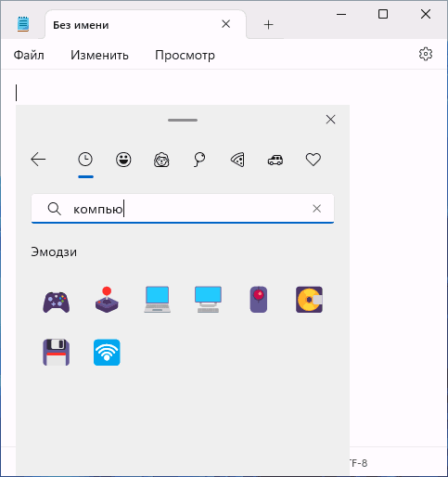
Task: Maximize the Notepad window
Action: click(x=383, y=14)
